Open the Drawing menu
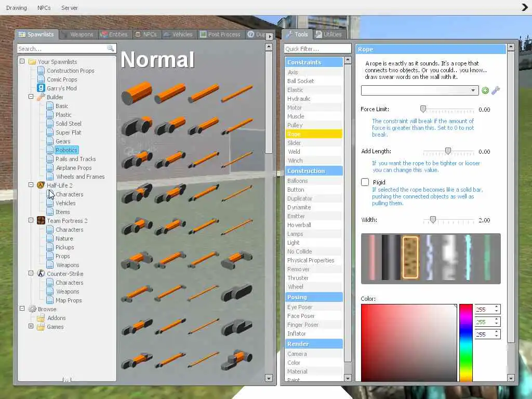The height and width of the screenshot is (399, 532). tap(16, 7)
